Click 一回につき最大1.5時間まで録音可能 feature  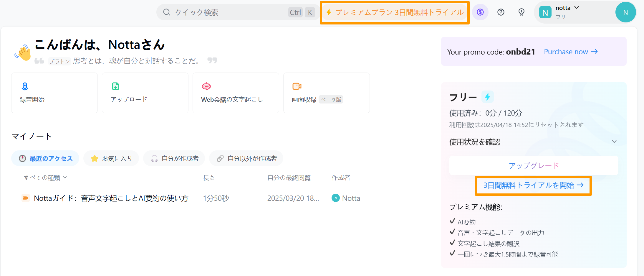click(508, 254)
